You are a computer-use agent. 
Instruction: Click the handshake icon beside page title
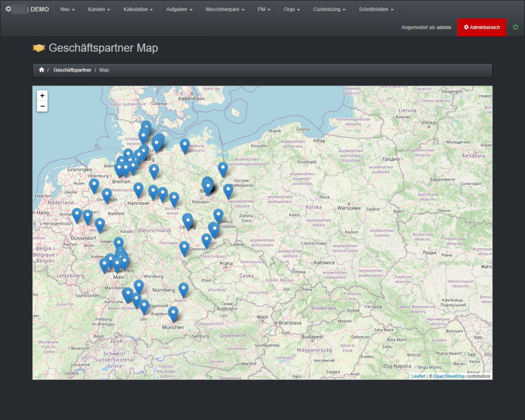click(x=39, y=48)
